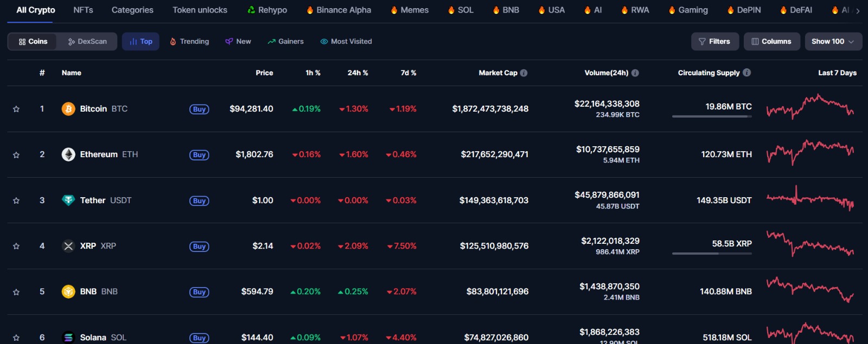Click Buy button for Bitcoin
The image size is (868, 344).
coord(199,109)
